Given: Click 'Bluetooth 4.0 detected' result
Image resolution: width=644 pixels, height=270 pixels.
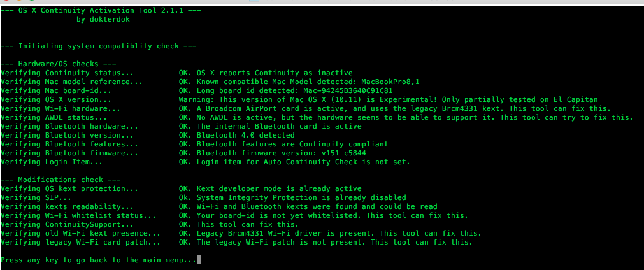Looking at the screenshot, I should pos(236,135).
